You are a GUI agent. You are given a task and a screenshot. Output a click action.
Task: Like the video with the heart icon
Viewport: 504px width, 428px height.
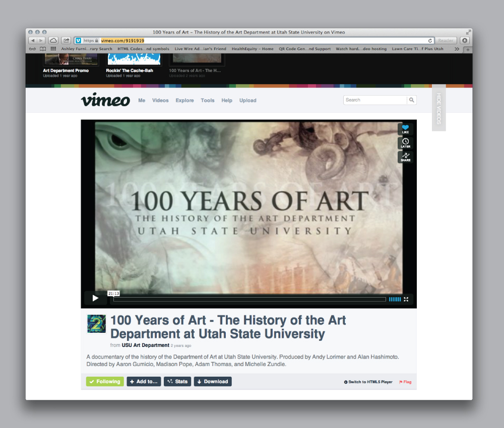tap(405, 129)
